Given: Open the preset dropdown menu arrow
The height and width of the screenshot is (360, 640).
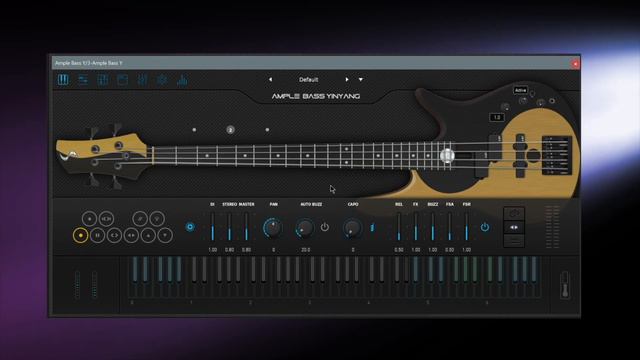Looking at the screenshot, I should 361,80.
